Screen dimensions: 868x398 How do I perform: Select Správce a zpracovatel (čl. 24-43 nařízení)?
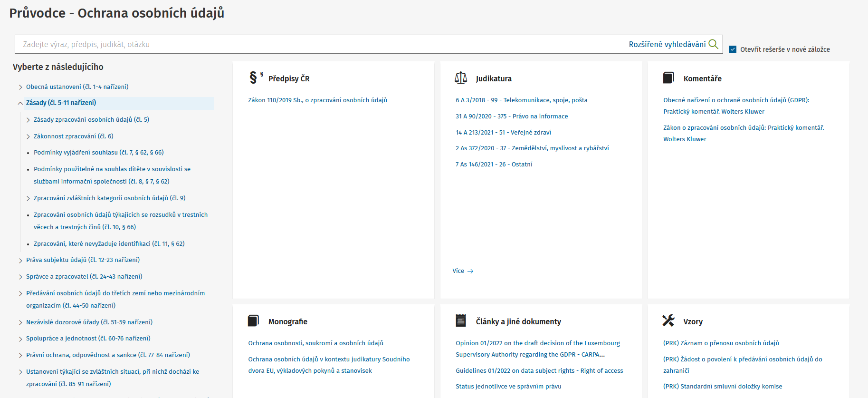84,277
